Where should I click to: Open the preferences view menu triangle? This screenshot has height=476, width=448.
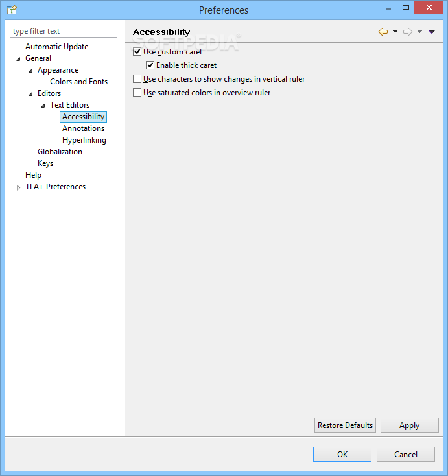[x=432, y=32]
